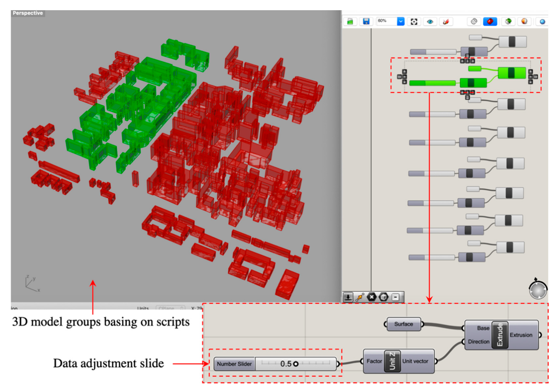
Task: Click the green selected-only preview icon
Action: tap(508, 22)
